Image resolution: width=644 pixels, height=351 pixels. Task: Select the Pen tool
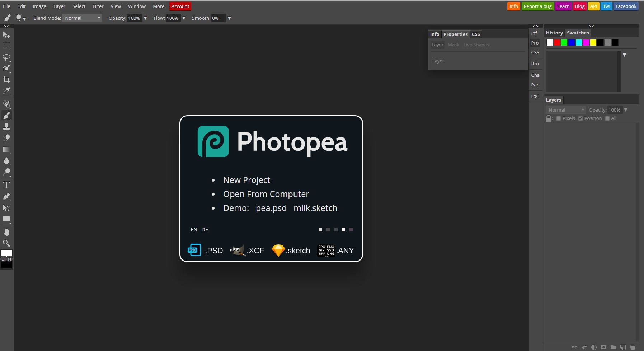point(6,196)
